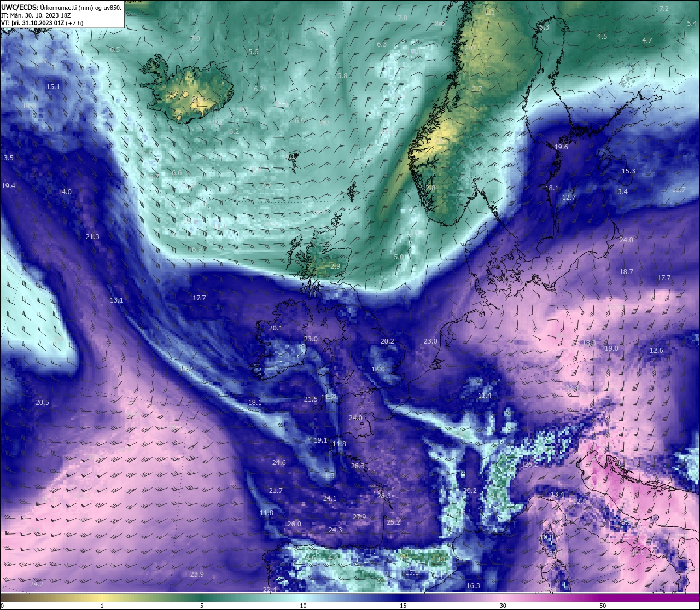This screenshot has width=700, height=610.
Task: Click the legend tick label '50'
Action: 603,606
